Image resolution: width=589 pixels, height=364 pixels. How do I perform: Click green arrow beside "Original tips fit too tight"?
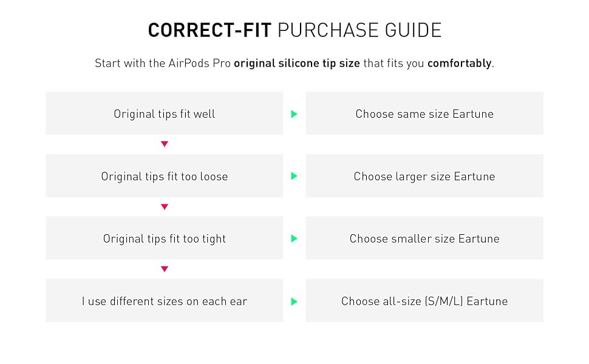[294, 239]
